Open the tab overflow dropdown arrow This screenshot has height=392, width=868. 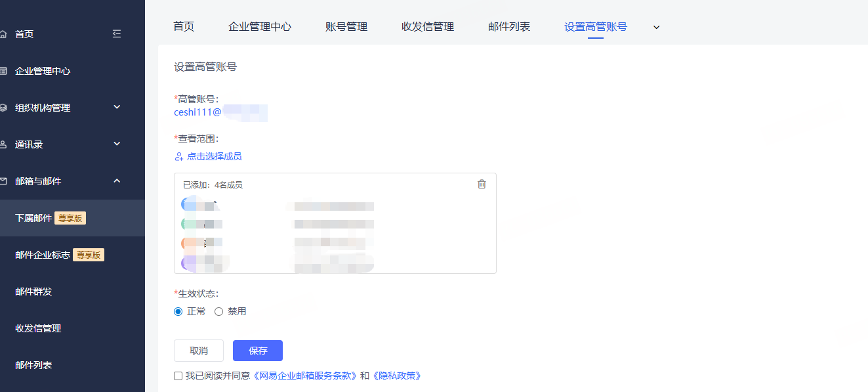point(656,27)
